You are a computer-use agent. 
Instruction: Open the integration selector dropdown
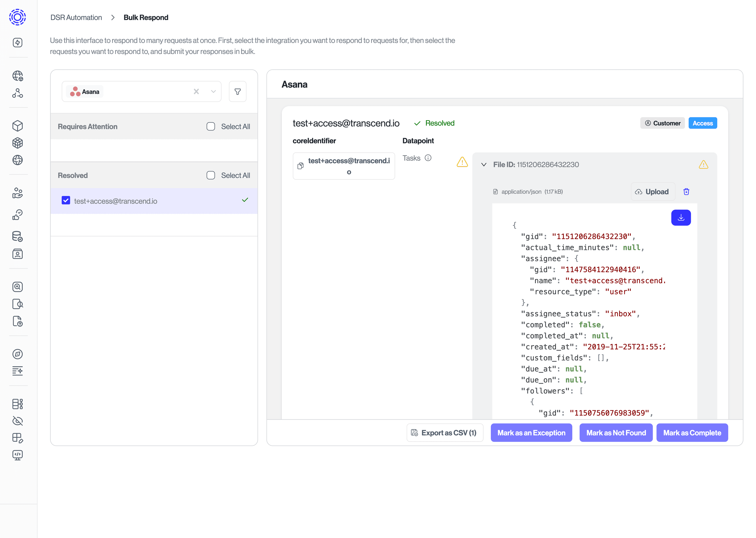click(x=213, y=91)
